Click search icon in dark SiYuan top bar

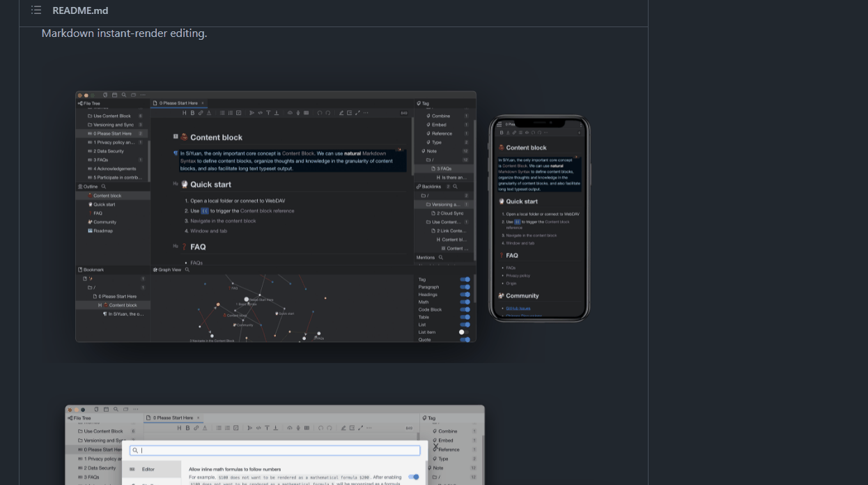[x=124, y=95]
